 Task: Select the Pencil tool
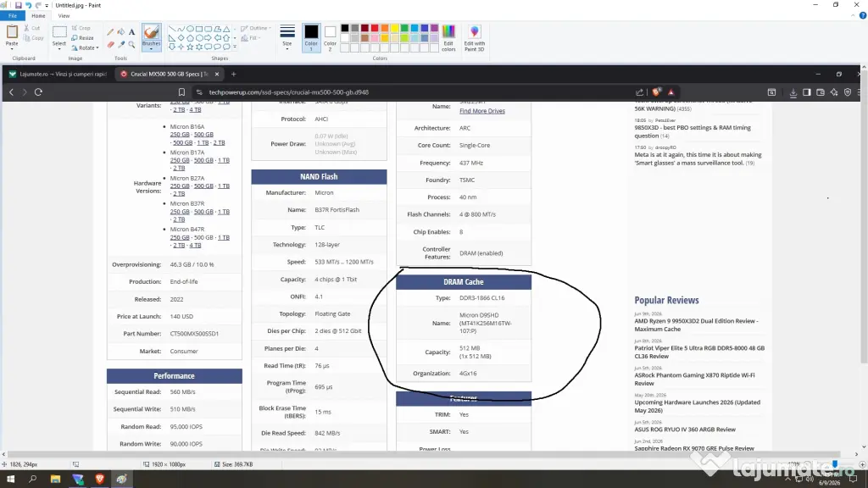tap(110, 32)
